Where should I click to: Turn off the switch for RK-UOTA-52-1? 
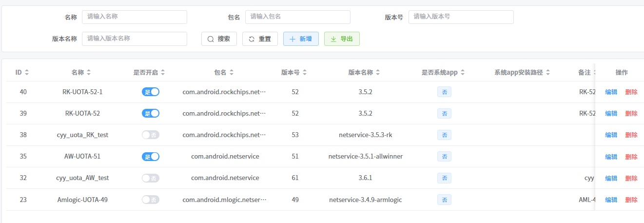(x=151, y=92)
